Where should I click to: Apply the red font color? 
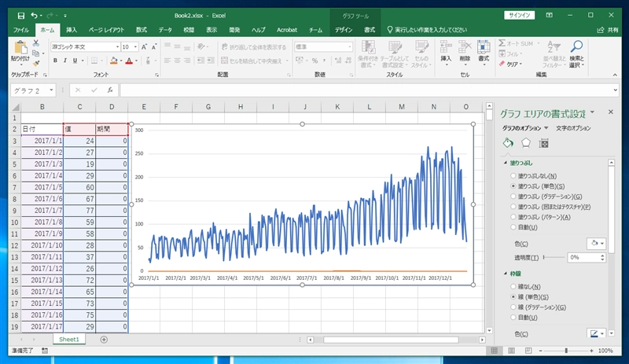tap(129, 61)
